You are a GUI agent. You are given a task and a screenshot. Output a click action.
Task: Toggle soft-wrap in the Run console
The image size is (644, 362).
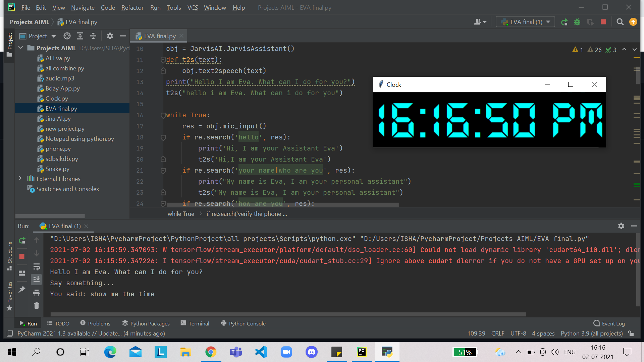(x=37, y=267)
